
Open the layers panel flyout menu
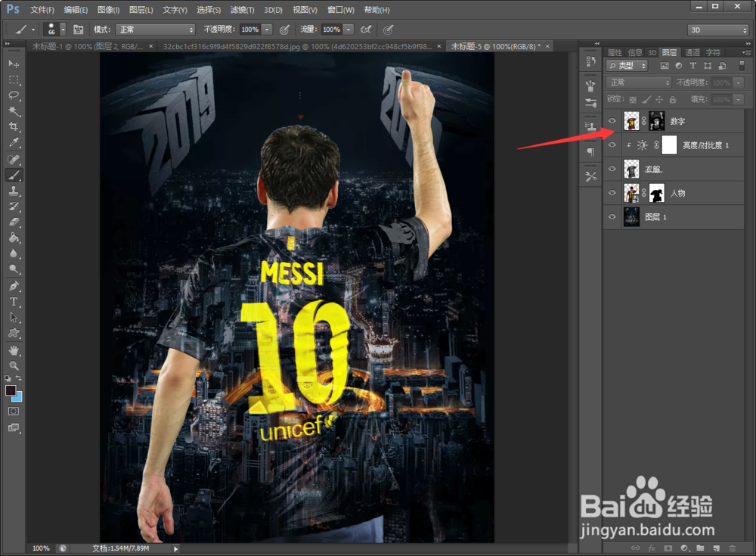pos(746,52)
